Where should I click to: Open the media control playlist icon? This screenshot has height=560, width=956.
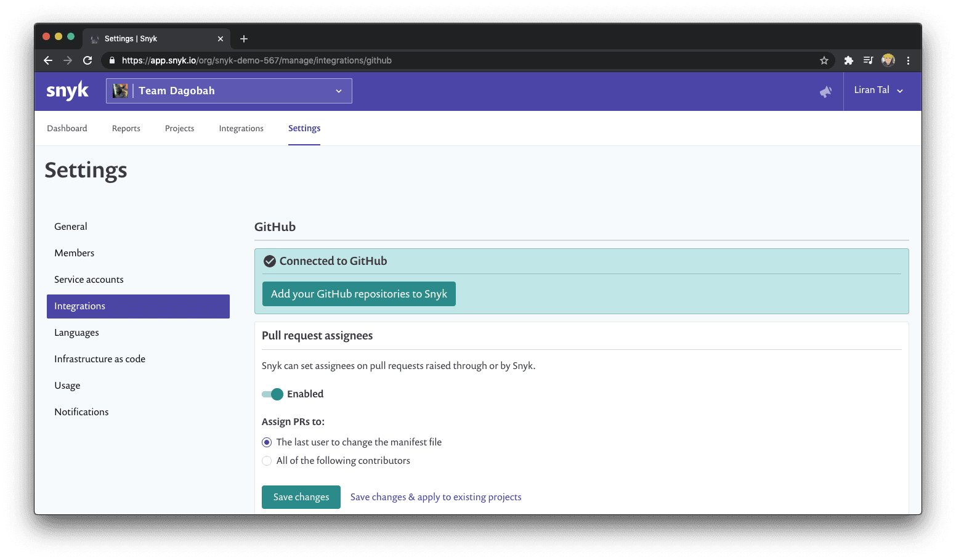[868, 60]
